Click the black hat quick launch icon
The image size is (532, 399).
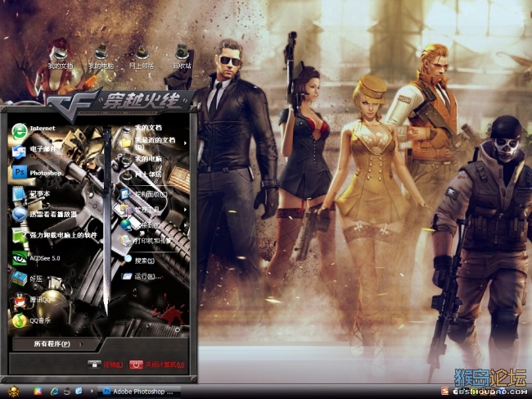[67, 392]
